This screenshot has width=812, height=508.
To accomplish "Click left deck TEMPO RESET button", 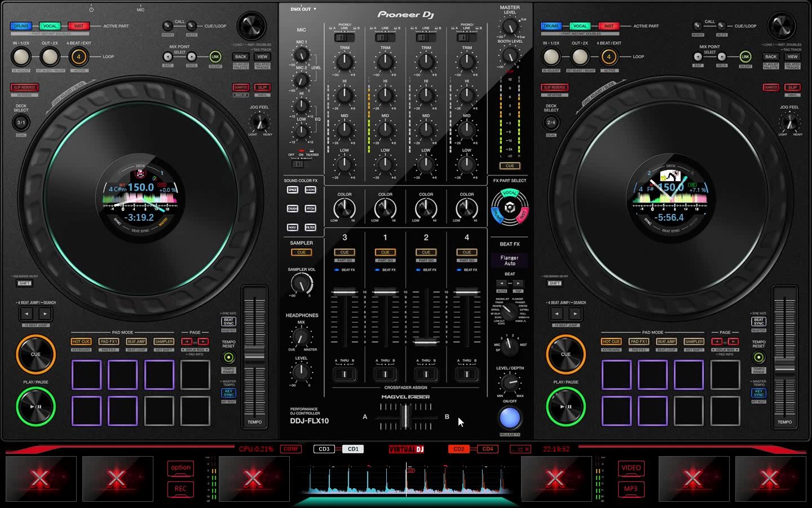I will pos(228,357).
